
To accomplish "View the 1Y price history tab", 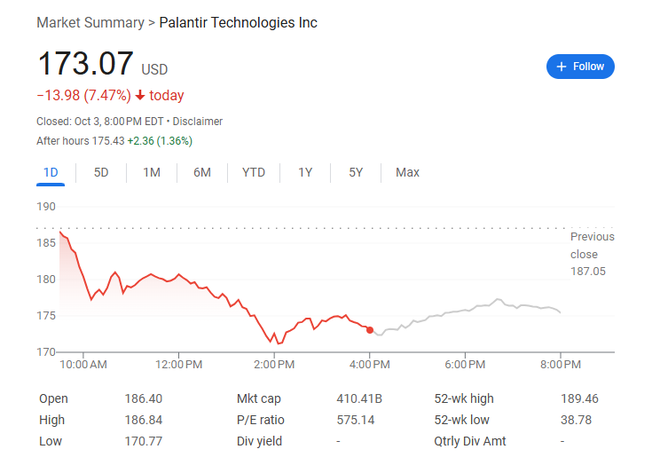I will coord(305,172).
